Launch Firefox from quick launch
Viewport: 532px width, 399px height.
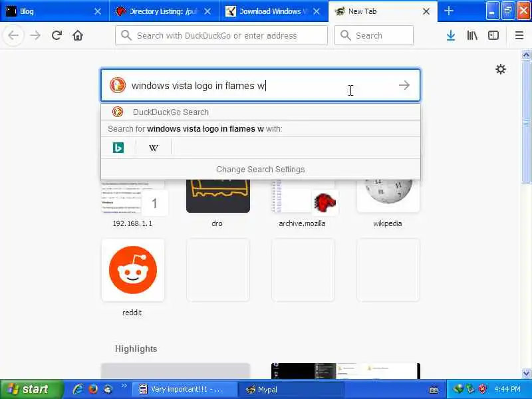tap(93, 389)
